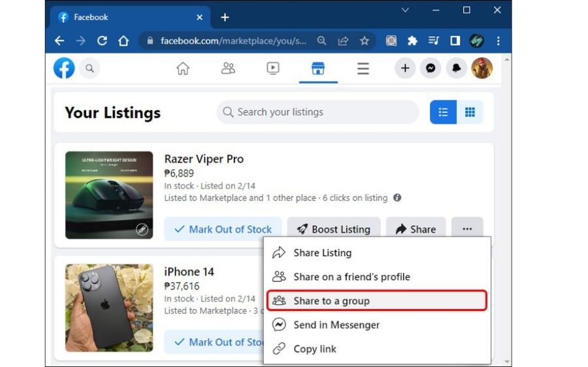Open the Friends icon in the top navigation

coord(228,68)
